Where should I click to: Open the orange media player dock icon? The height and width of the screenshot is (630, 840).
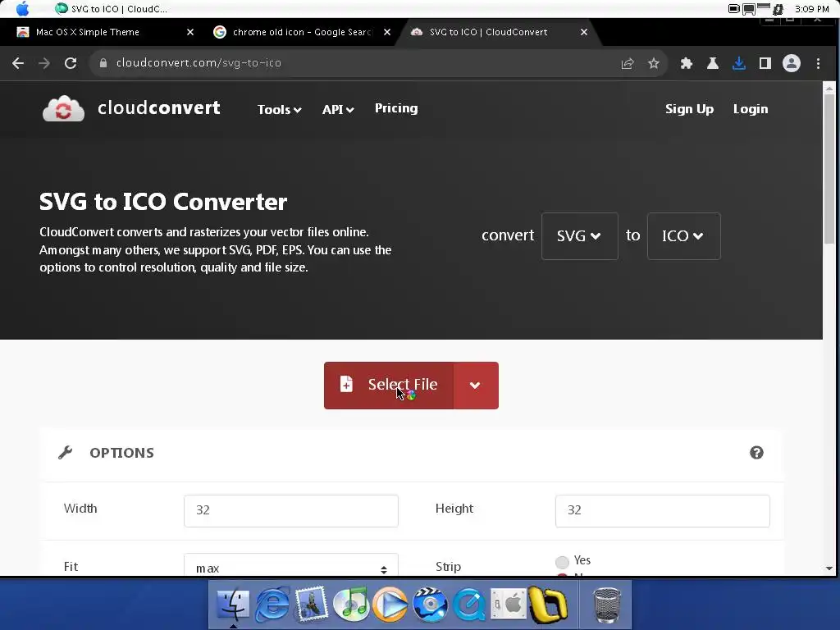coord(390,605)
